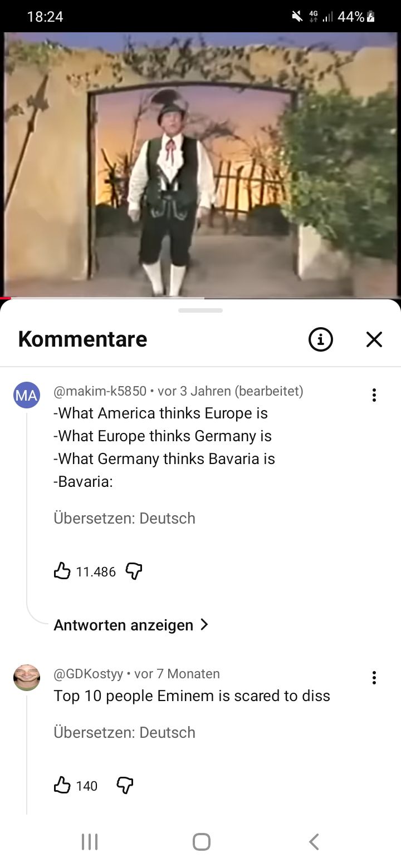Open options menu for makim-k5850 comment

point(374,395)
